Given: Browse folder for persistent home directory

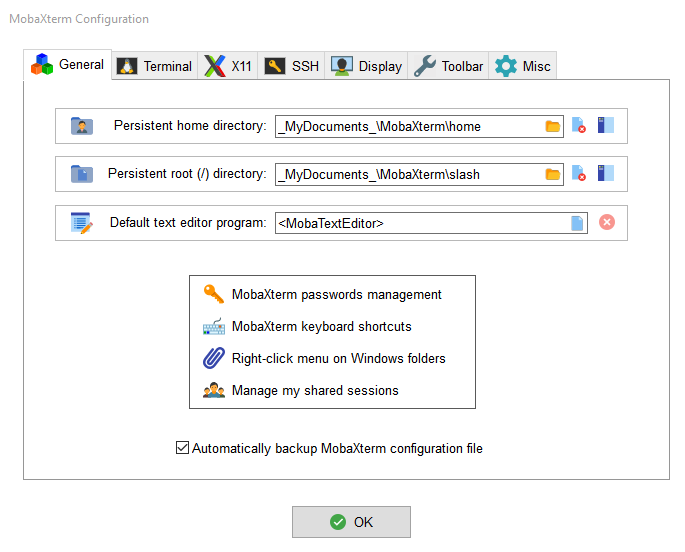Looking at the screenshot, I should pos(553,126).
